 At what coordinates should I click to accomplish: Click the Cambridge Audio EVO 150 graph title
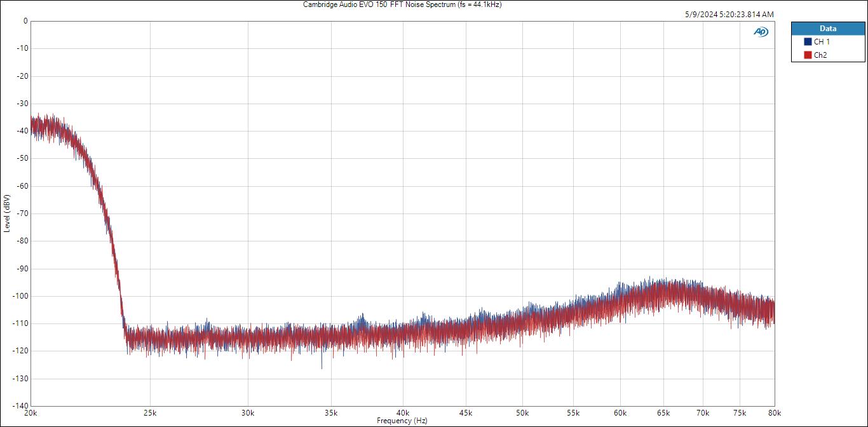pyautogui.click(x=403, y=4)
